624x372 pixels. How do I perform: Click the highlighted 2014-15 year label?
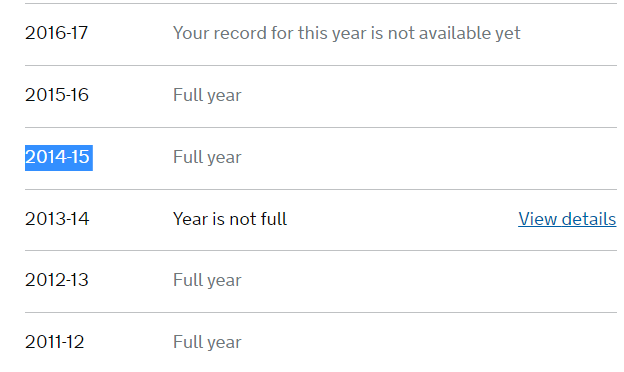point(58,158)
